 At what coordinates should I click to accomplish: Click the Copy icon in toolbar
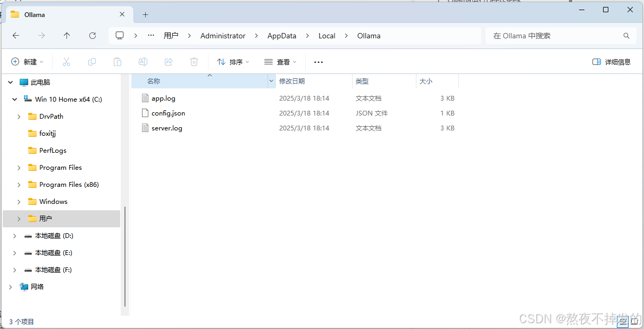pos(92,62)
